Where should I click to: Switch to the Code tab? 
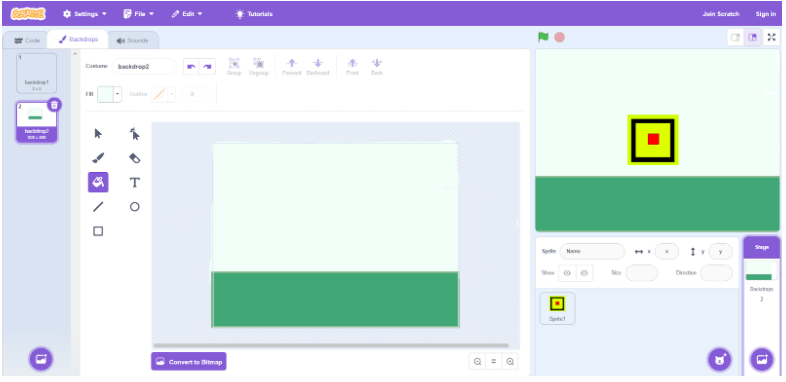[27, 41]
